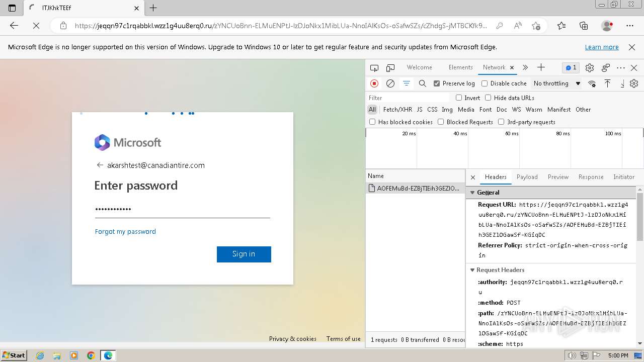Viewport: 644px width, 362px height.
Task: Export HAR file download arrow
Action: tap(622, 83)
